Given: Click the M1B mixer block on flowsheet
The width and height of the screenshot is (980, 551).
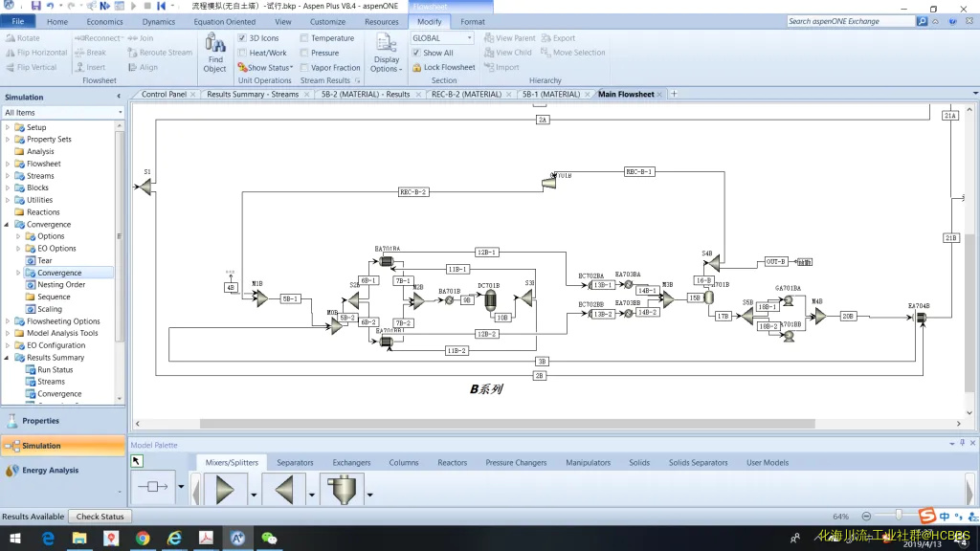Looking at the screenshot, I should click(260, 298).
